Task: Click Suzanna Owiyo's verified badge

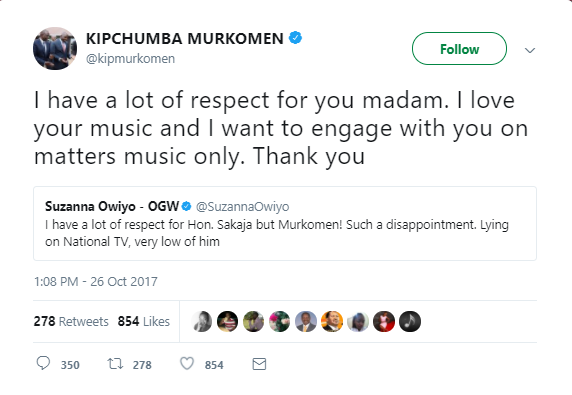Action: coord(186,206)
